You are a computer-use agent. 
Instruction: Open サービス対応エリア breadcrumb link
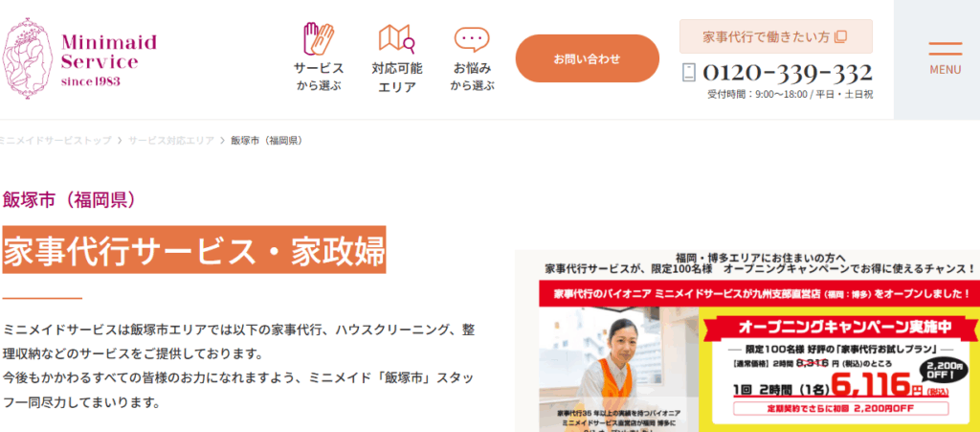click(x=170, y=141)
